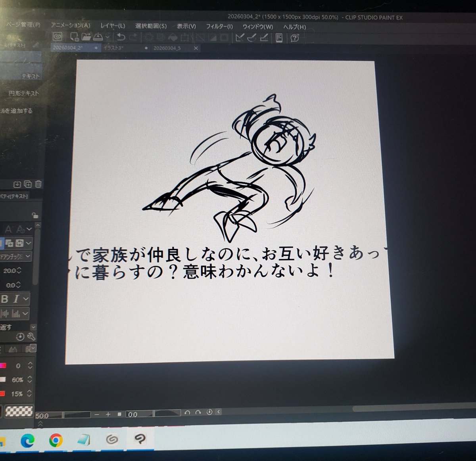This screenshot has height=461, width=476.
Task: Zoom out canvas with minus button
Action: pos(97,414)
